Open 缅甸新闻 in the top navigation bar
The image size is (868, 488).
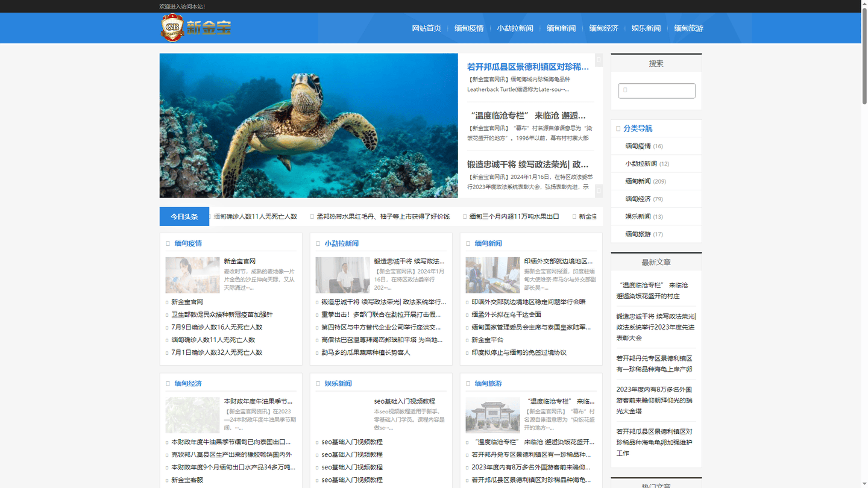(x=561, y=28)
